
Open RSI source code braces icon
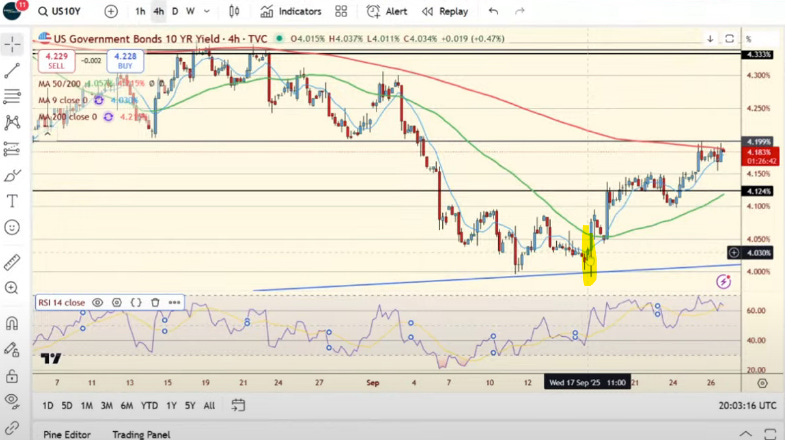pos(136,302)
